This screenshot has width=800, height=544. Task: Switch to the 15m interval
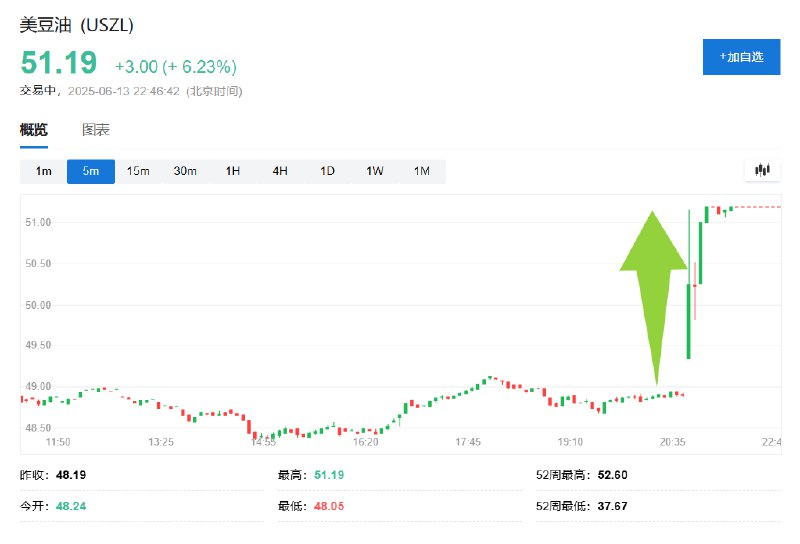(x=138, y=171)
